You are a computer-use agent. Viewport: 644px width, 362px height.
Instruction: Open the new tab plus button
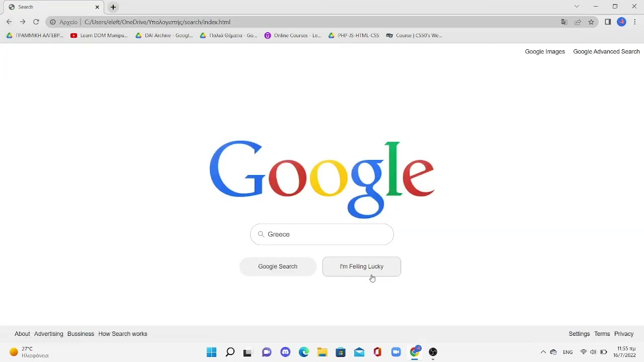coord(113,7)
